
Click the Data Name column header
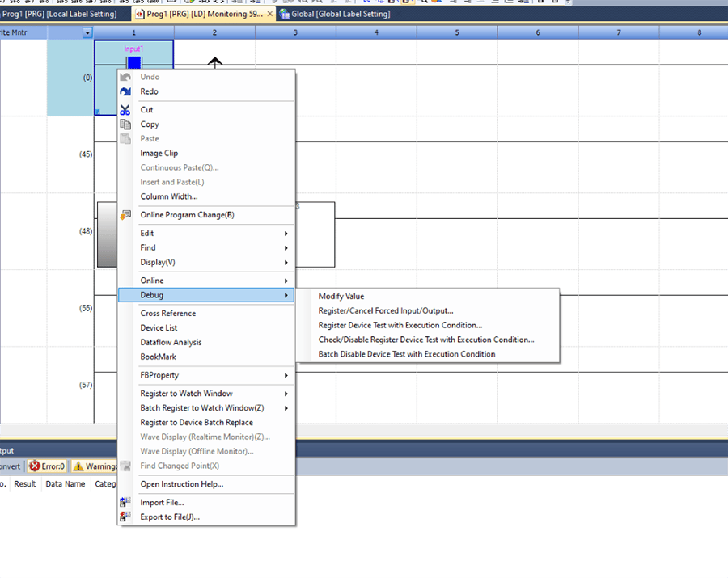(x=66, y=484)
